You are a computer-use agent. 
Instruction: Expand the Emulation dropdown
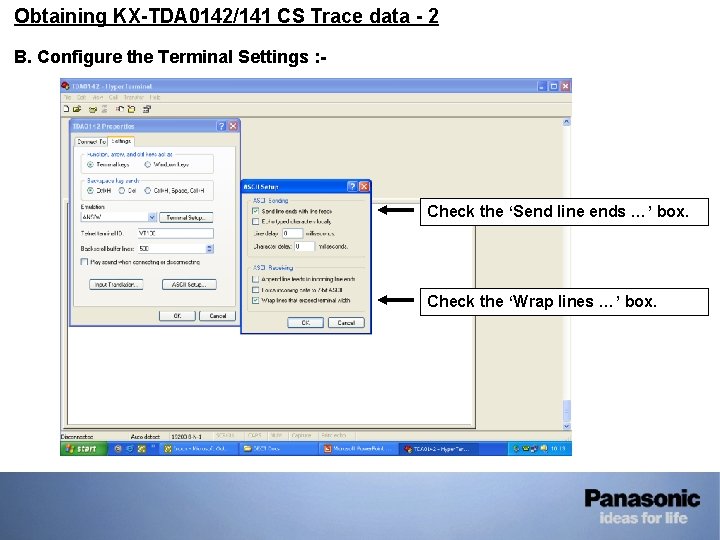(x=152, y=217)
